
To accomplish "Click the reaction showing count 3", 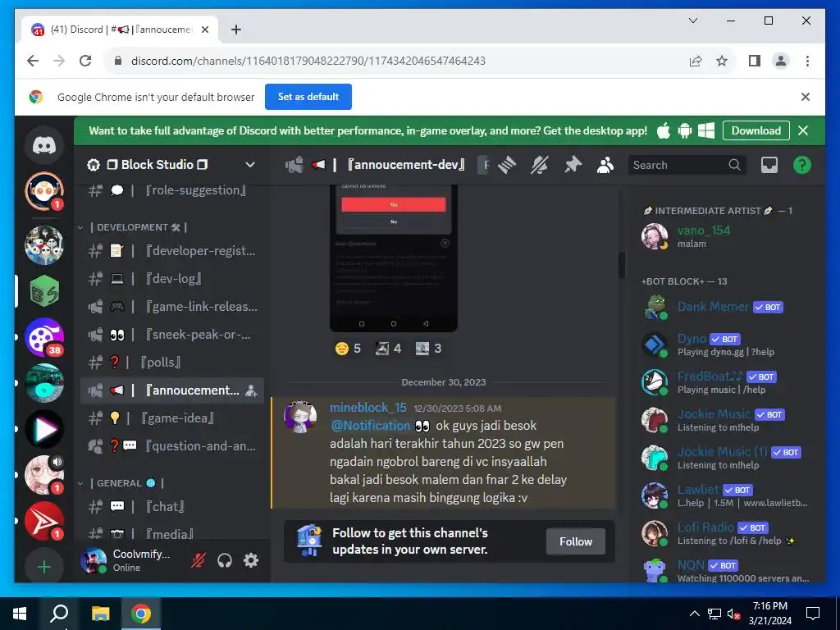I will point(428,349).
